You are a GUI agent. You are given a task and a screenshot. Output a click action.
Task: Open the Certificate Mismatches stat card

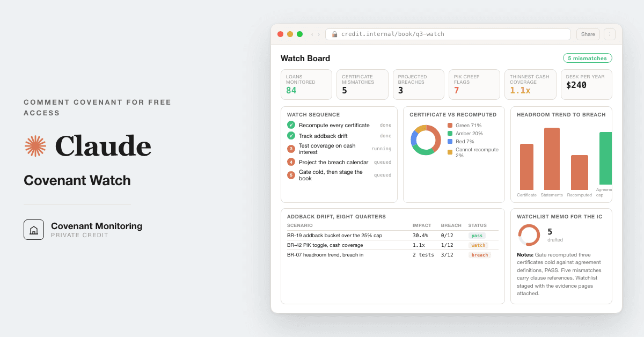click(362, 85)
